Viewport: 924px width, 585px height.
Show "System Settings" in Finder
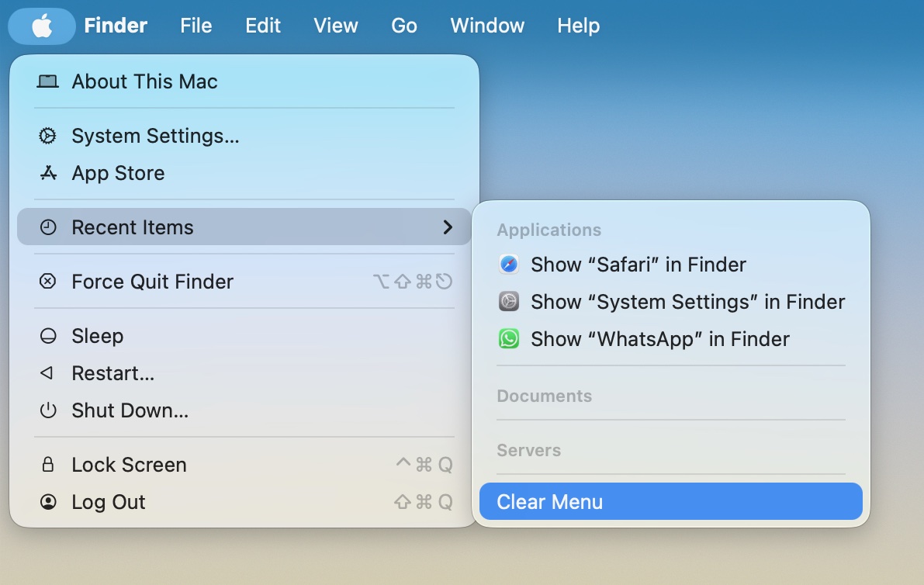(x=671, y=302)
